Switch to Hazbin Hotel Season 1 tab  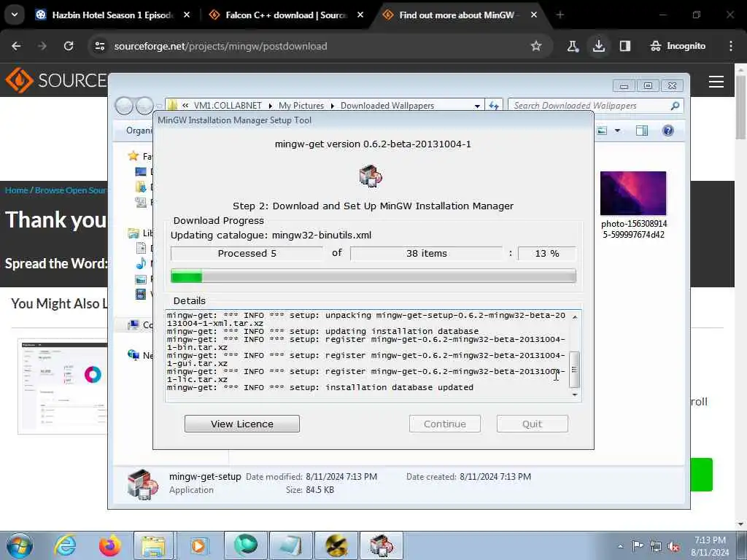click(x=112, y=15)
